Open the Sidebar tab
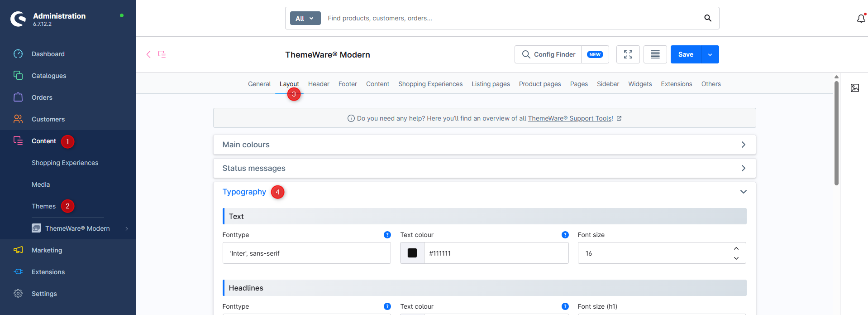 pos(608,84)
